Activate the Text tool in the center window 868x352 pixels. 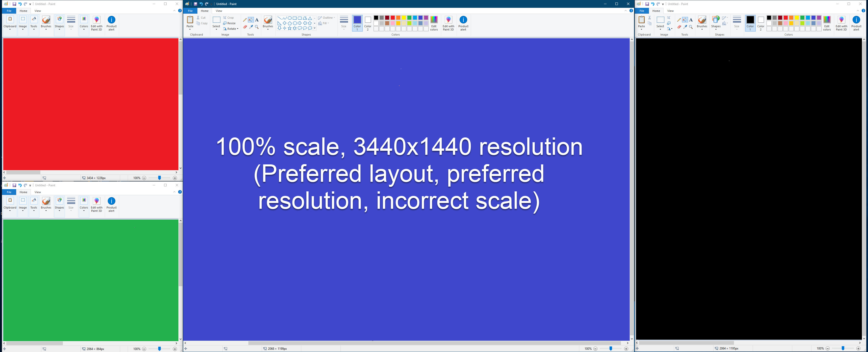257,20
